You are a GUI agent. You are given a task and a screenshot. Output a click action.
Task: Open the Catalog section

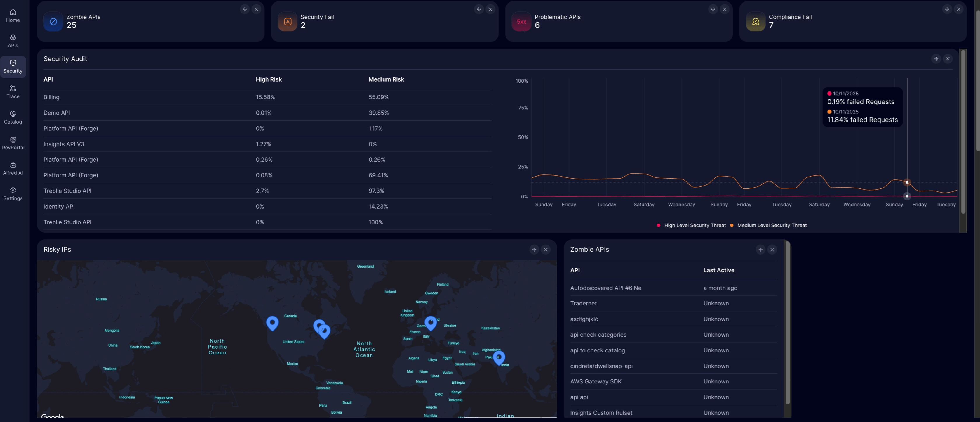tap(13, 117)
